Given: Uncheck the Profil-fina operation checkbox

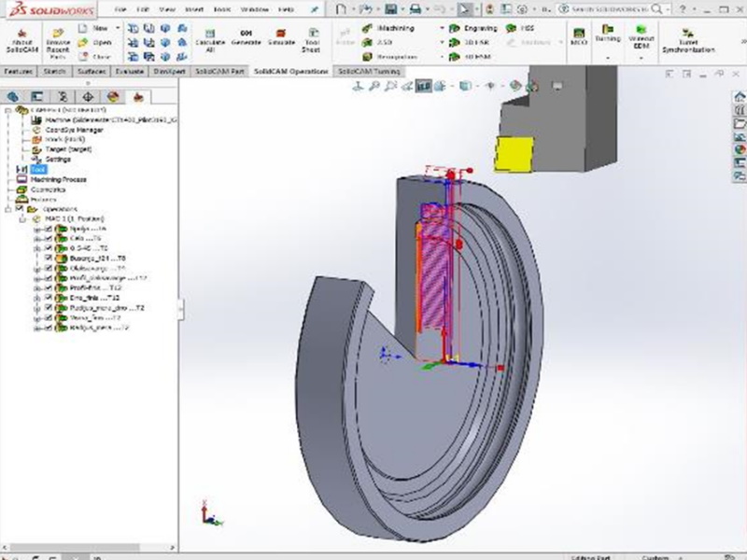Looking at the screenshot, I should pos(49,288).
